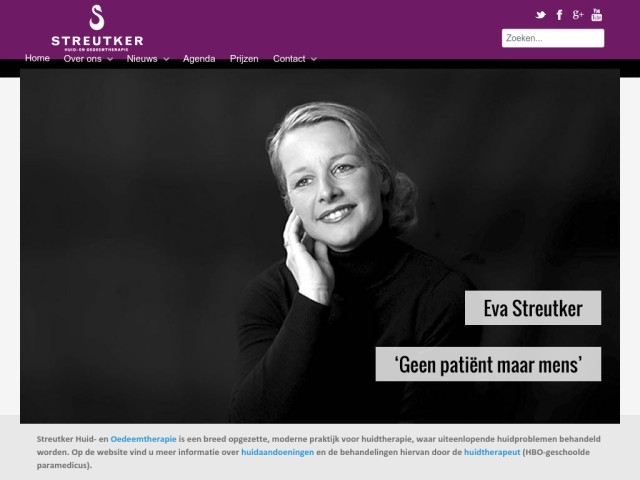The height and width of the screenshot is (480, 640).
Task: Click the 'Geen patiënt maar mens' caption
Action: click(488, 364)
